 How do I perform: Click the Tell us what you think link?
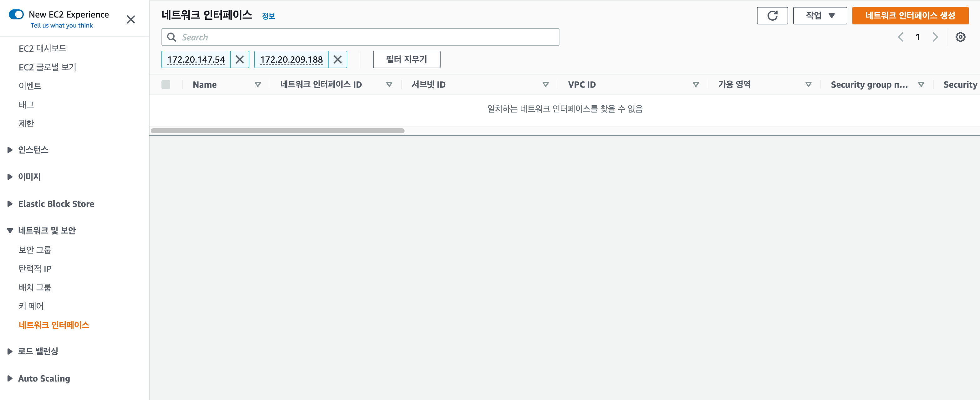[62, 25]
